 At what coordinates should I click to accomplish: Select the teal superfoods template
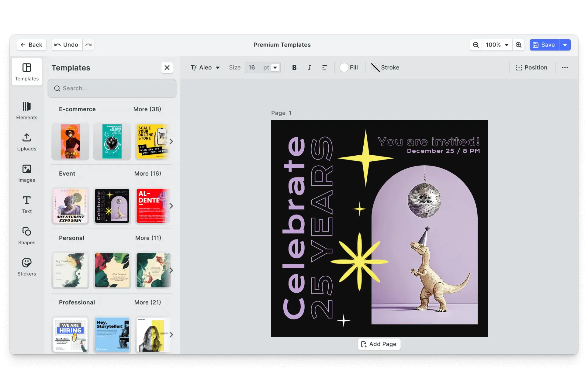click(x=112, y=142)
